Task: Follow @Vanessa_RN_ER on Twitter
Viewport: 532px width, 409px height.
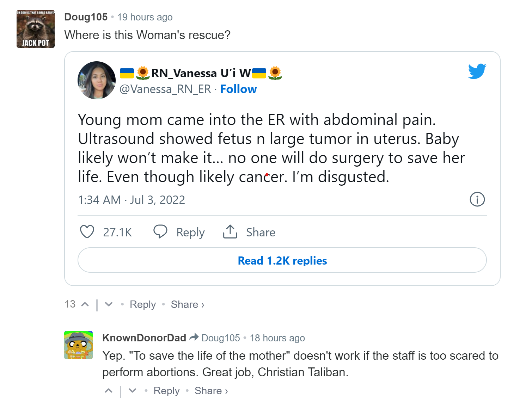Action: 238,89
